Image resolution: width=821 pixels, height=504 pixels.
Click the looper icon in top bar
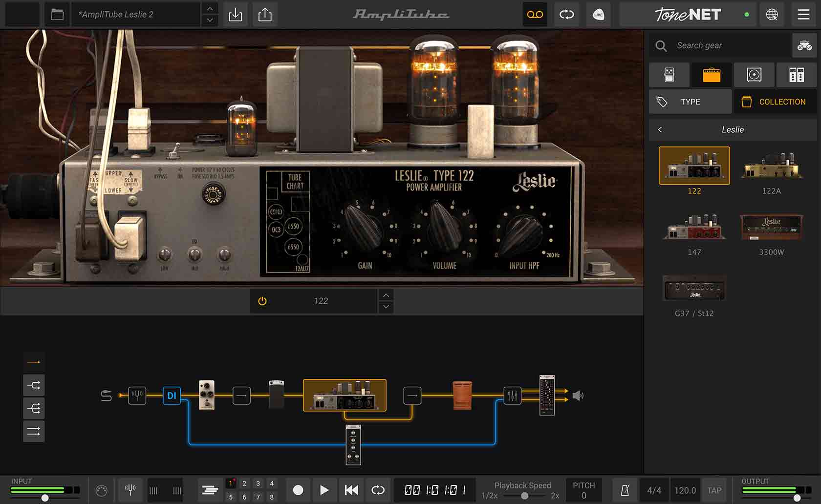pos(566,14)
